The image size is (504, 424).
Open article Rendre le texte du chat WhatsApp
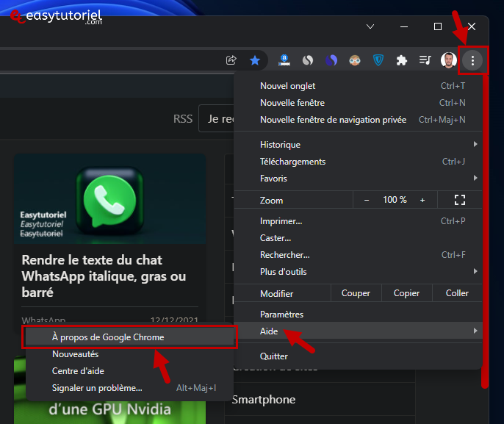(x=104, y=276)
